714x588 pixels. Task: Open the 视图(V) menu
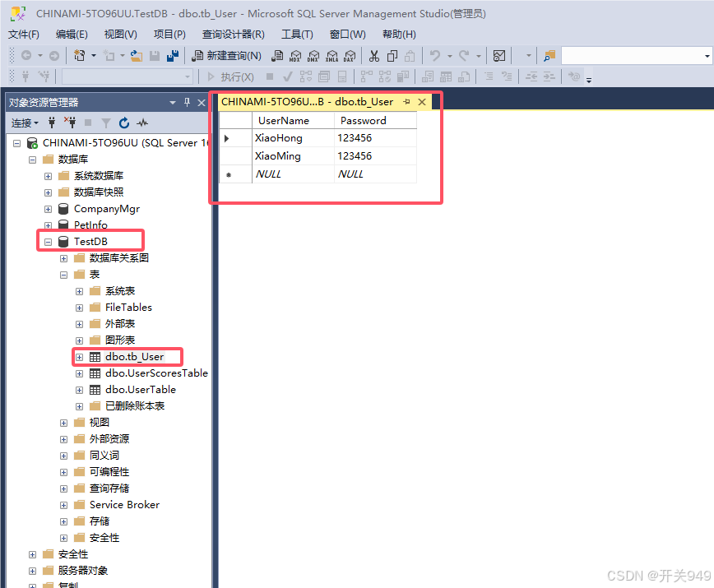(120, 35)
